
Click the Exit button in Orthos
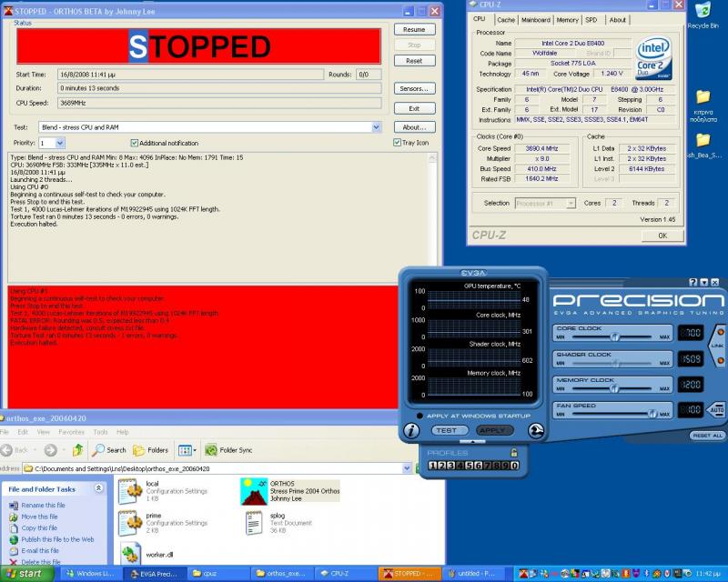(x=414, y=108)
